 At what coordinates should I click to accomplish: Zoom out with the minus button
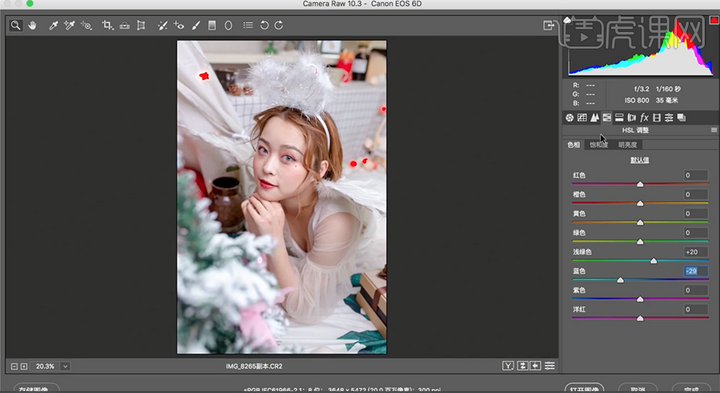[x=14, y=366]
